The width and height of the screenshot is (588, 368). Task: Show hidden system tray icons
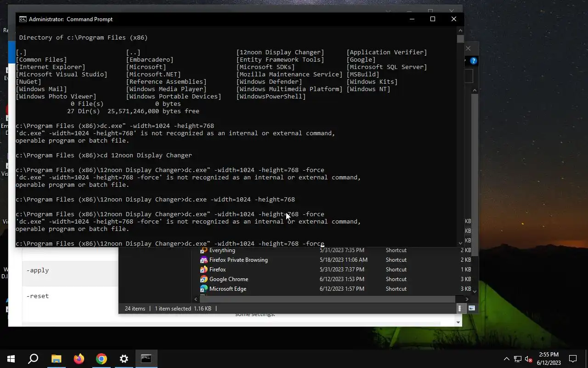point(507,359)
